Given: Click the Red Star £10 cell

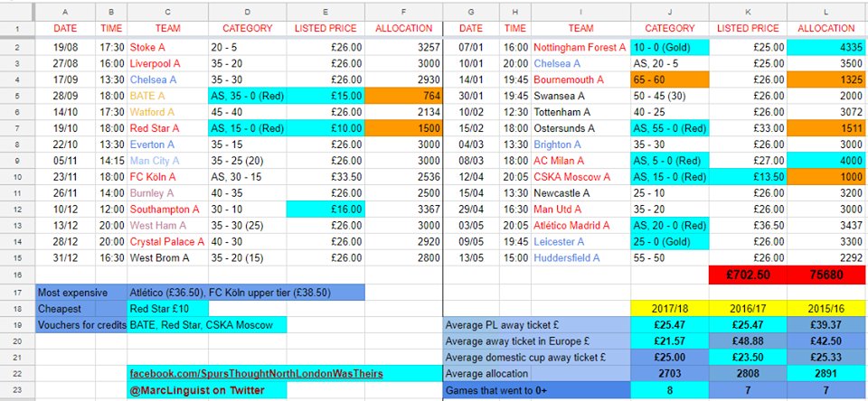Looking at the screenshot, I should (168, 309).
